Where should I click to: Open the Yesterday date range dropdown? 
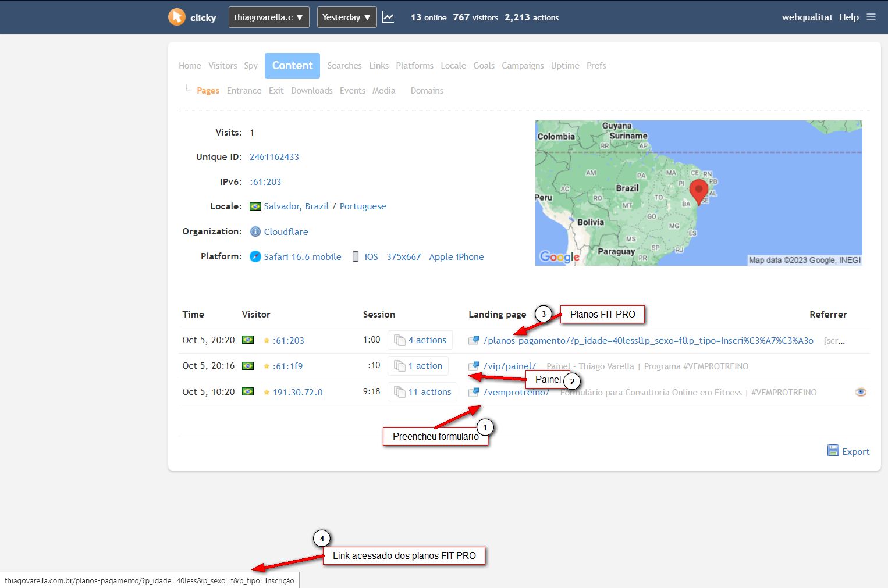click(346, 17)
